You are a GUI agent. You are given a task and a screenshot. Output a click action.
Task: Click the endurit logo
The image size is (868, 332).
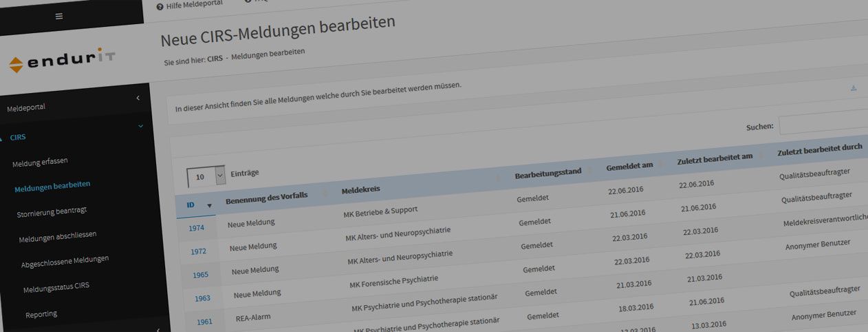click(x=62, y=62)
